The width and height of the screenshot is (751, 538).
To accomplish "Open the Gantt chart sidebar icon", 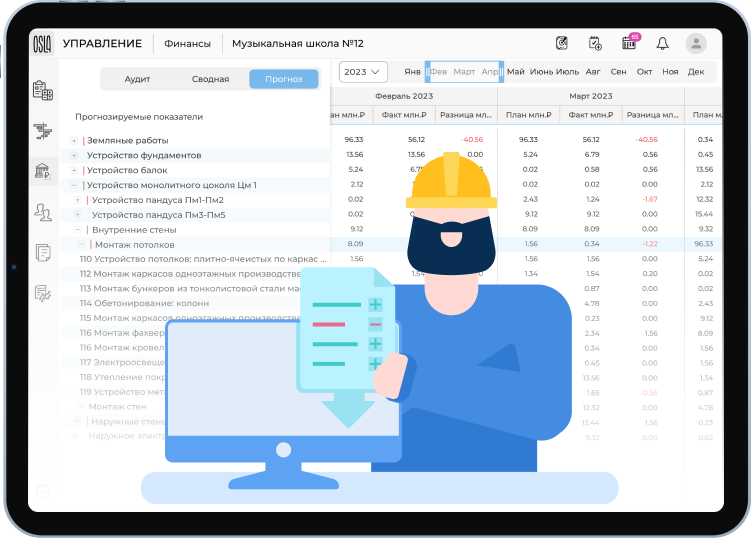I will click(x=42, y=130).
